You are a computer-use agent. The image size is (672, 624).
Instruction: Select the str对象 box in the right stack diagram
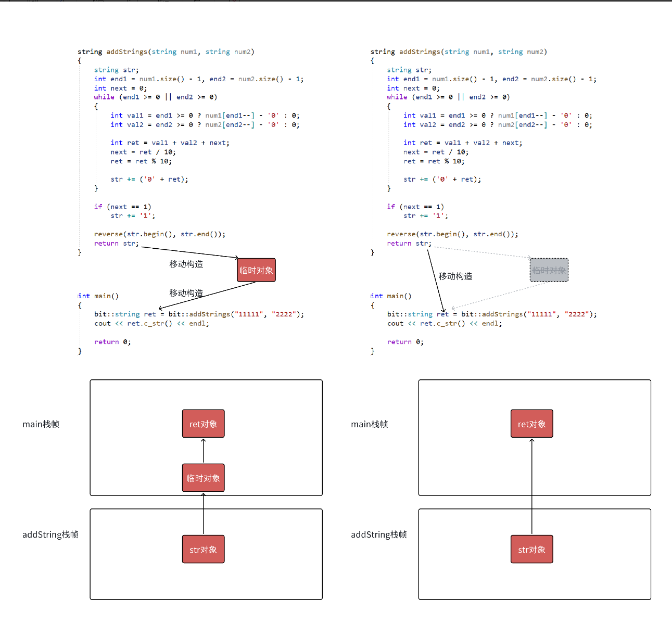click(x=532, y=549)
